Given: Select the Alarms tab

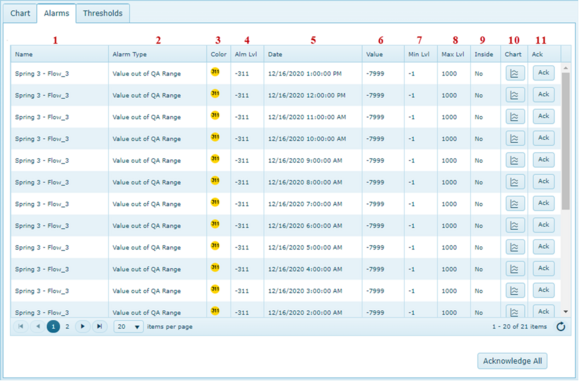Looking at the screenshot, I should pos(56,13).
